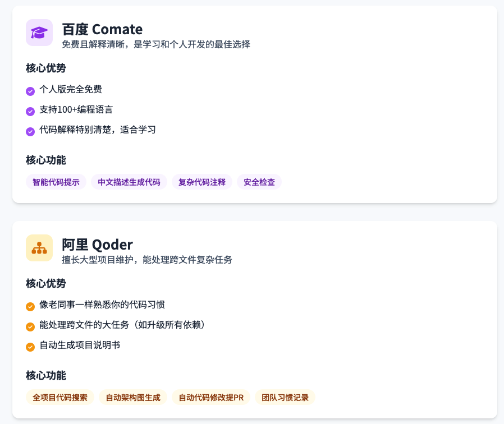Click the 复杂代码注释 feature tag
504x424 pixels.
pos(202,182)
